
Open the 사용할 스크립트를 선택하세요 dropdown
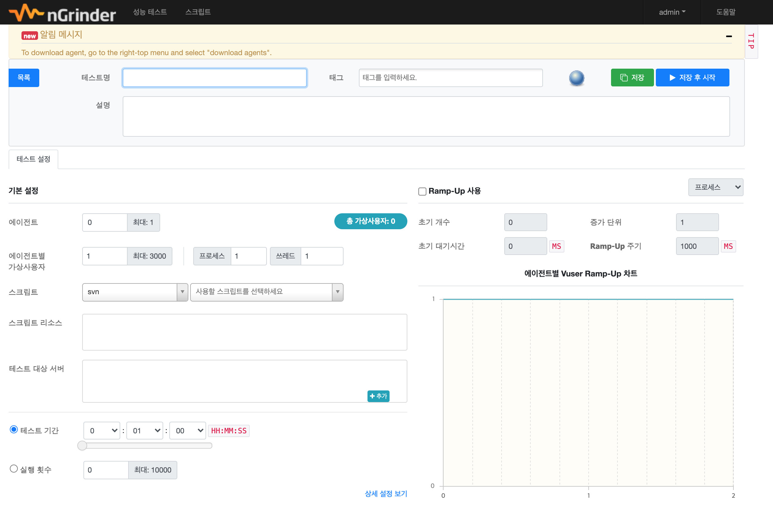point(266,292)
